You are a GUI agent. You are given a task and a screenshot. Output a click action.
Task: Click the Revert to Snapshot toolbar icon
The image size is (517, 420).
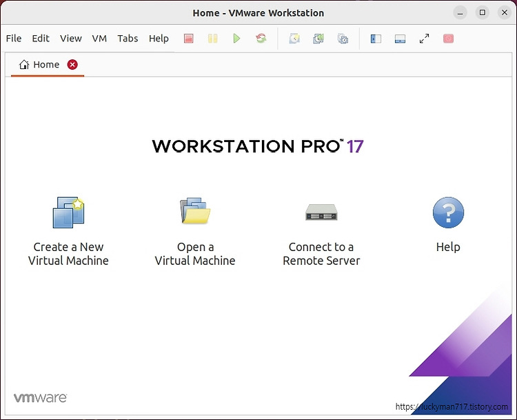coord(318,39)
